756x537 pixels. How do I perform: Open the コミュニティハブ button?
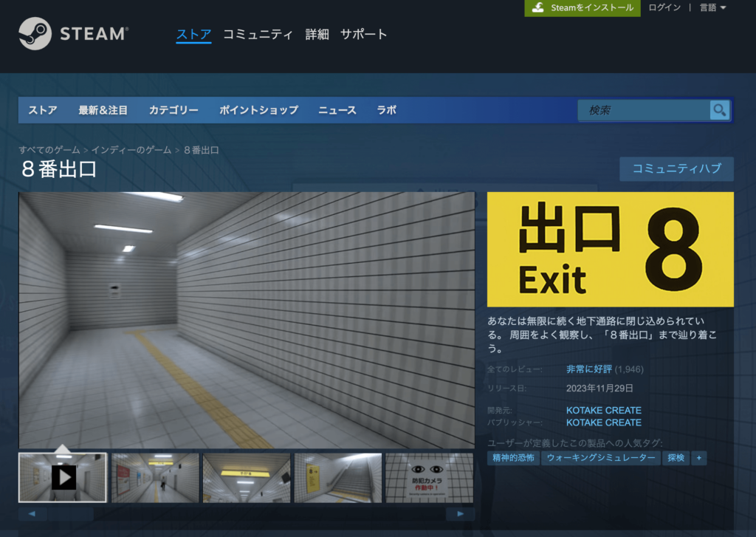676,168
